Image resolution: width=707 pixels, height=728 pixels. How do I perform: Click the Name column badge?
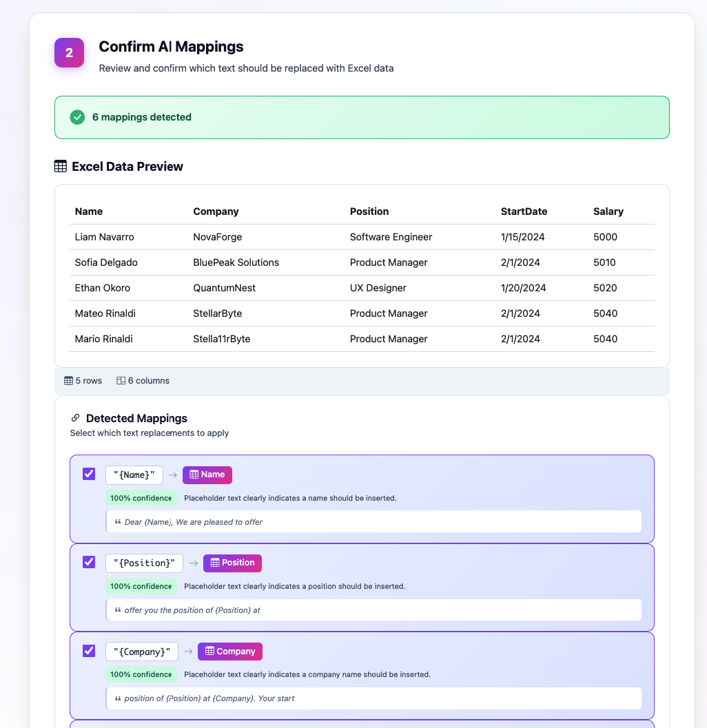tap(207, 475)
